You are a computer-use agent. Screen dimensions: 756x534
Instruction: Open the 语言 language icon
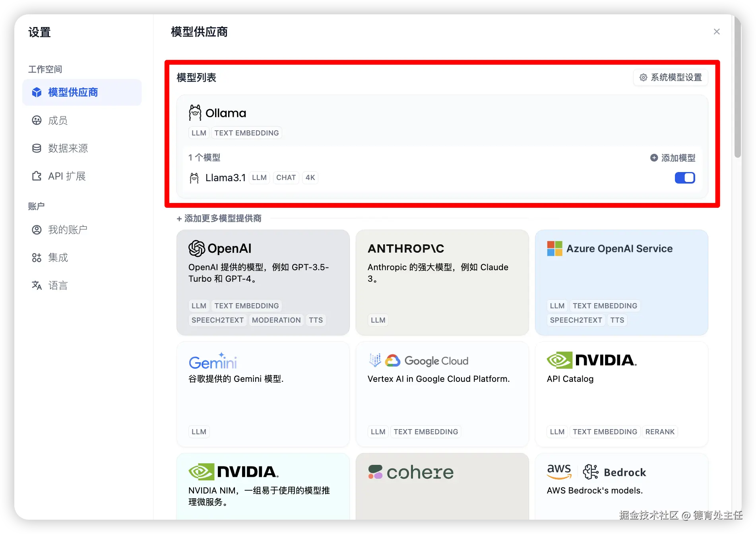pyautogui.click(x=37, y=285)
